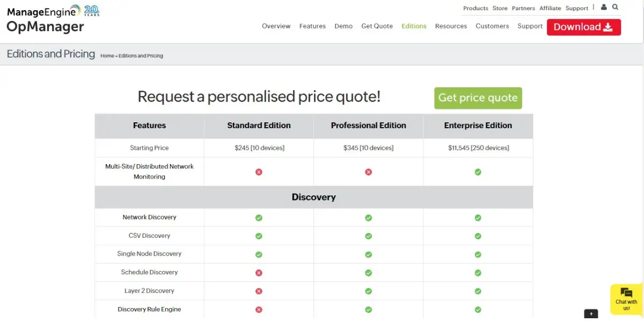Click the Standard Edition column header
The image size is (644, 322).
[x=259, y=126]
